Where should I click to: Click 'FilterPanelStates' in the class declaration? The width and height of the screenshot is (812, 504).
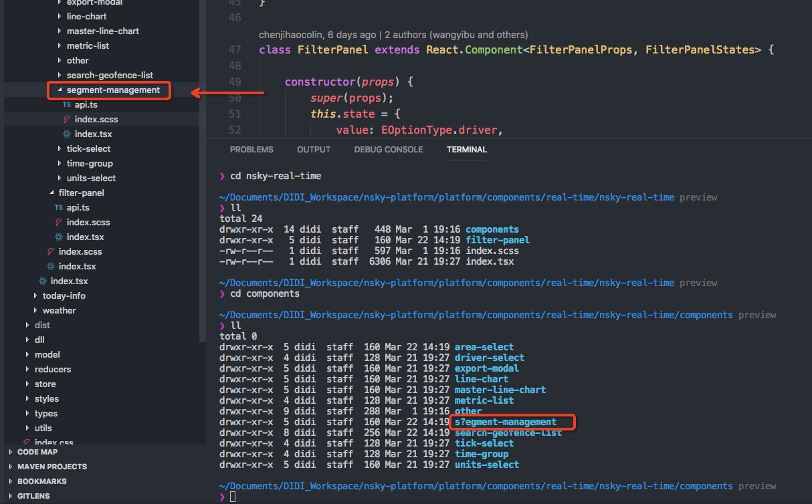pyautogui.click(x=700, y=50)
